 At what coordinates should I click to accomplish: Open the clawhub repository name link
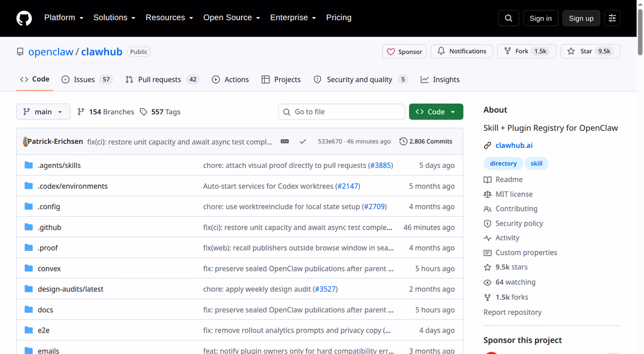(101, 52)
